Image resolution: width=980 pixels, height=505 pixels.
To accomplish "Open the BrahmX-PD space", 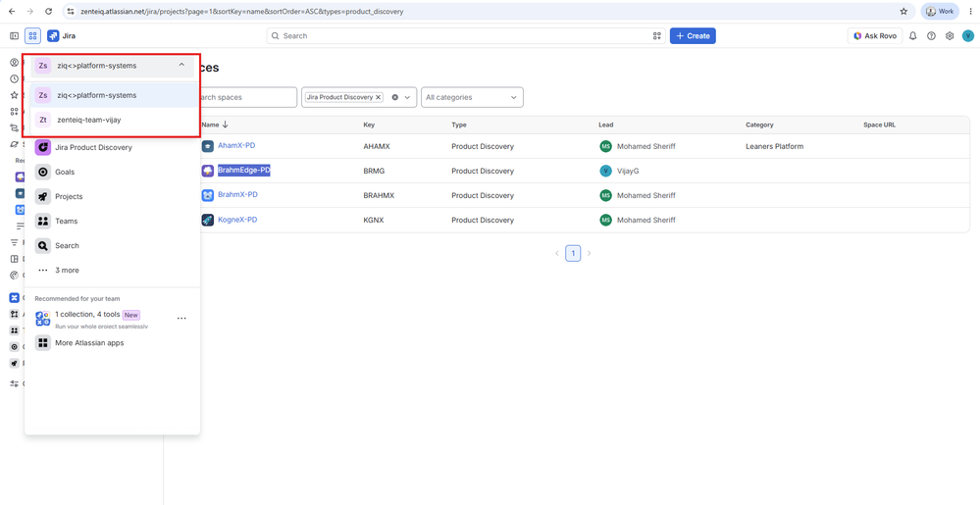I will (237, 194).
